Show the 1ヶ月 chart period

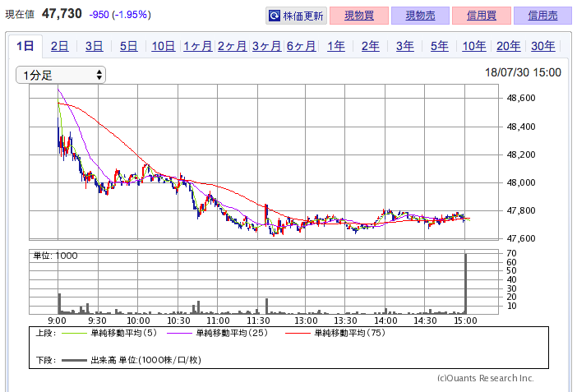point(197,46)
